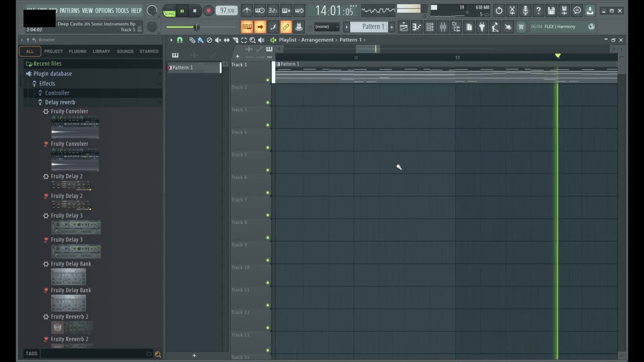Toggle the Browser view icon
The width and height of the screenshot is (644, 362).
tap(456, 27)
